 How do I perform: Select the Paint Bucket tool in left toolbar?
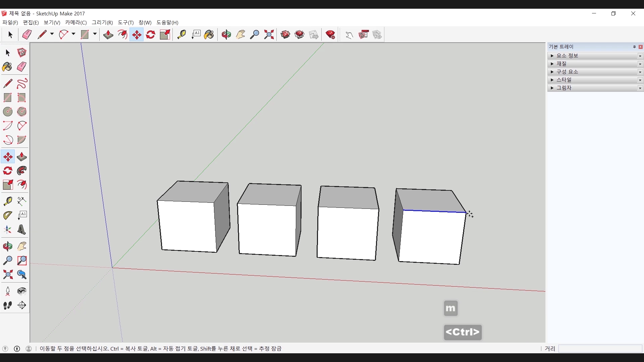7,67
